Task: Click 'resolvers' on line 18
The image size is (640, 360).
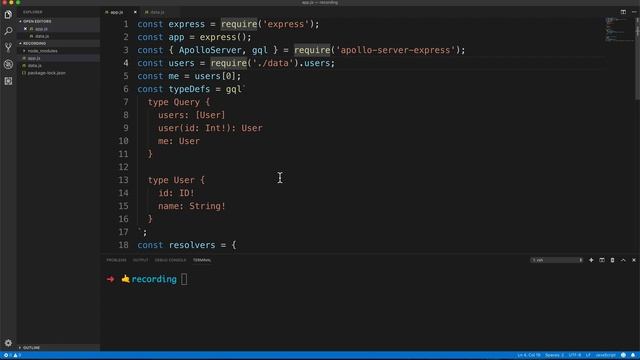Action: pos(192,245)
